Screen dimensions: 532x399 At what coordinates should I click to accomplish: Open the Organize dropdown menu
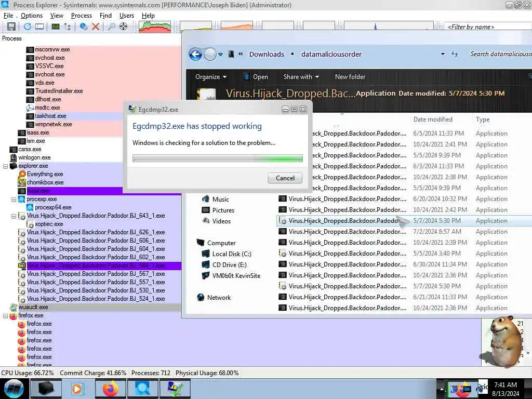click(x=210, y=77)
